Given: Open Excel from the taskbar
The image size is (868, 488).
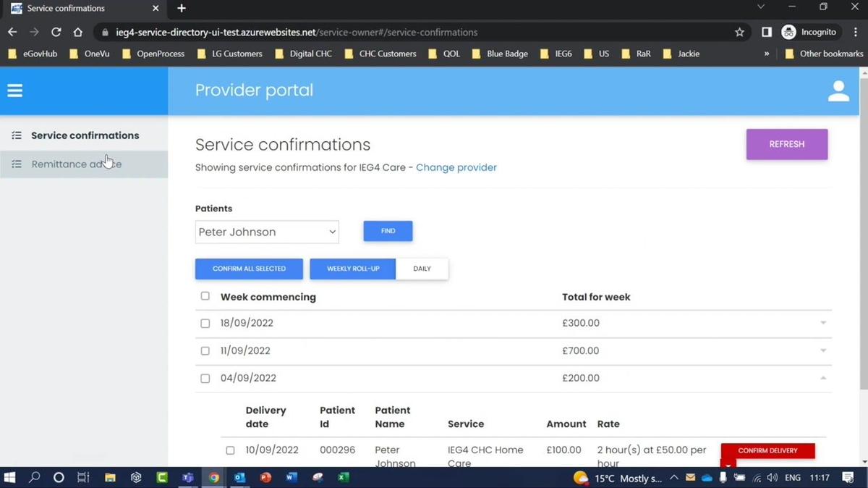Looking at the screenshot, I should tap(344, 478).
